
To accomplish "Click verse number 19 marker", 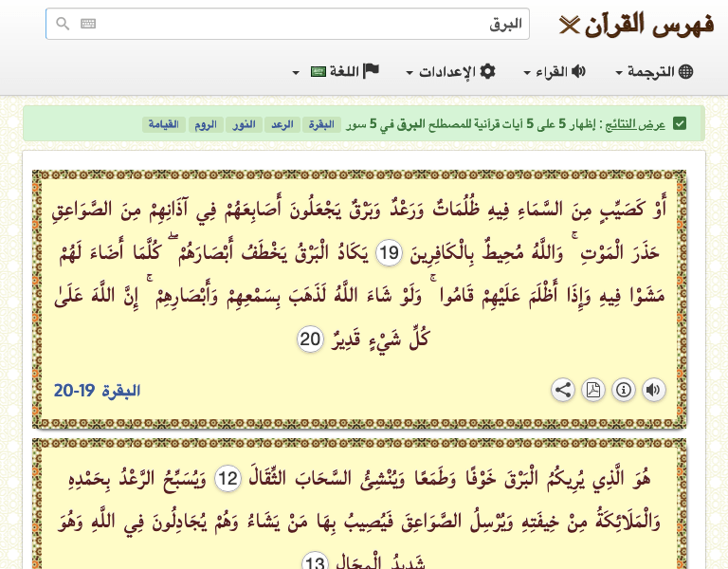I will (389, 252).
